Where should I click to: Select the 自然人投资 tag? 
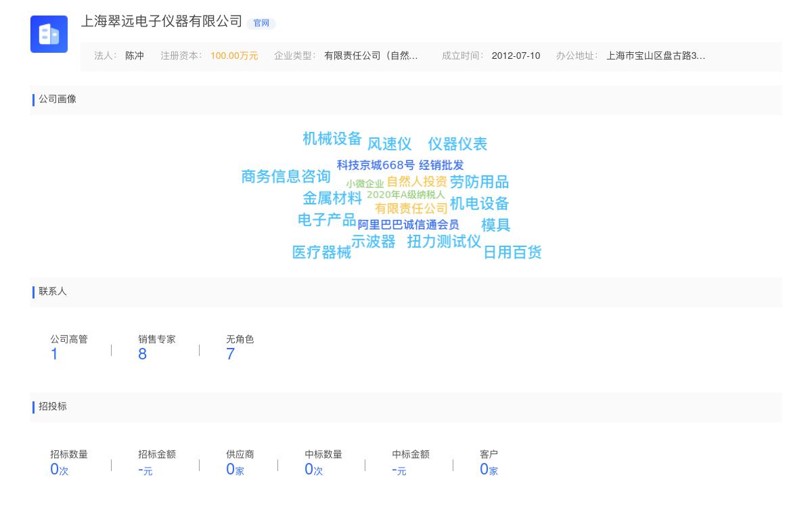pyautogui.click(x=417, y=181)
